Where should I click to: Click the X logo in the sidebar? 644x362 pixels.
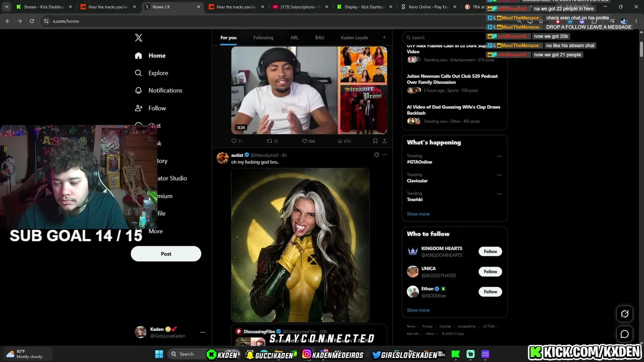(x=138, y=38)
